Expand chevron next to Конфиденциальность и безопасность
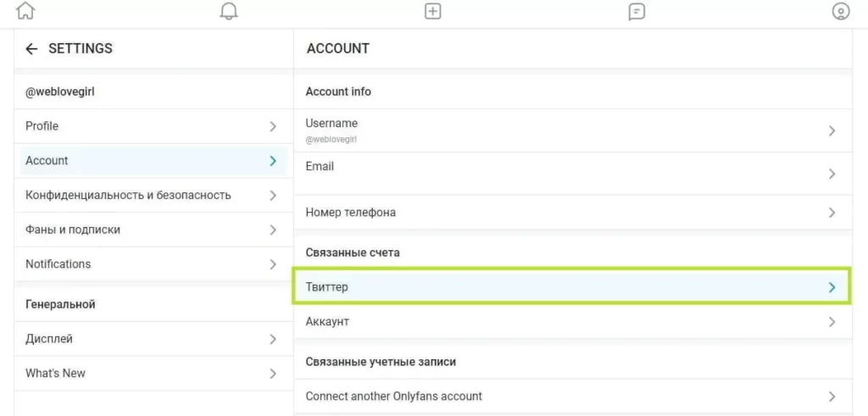Image resolution: width=868 pixels, height=416 pixels. pyautogui.click(x=273, y=195)
